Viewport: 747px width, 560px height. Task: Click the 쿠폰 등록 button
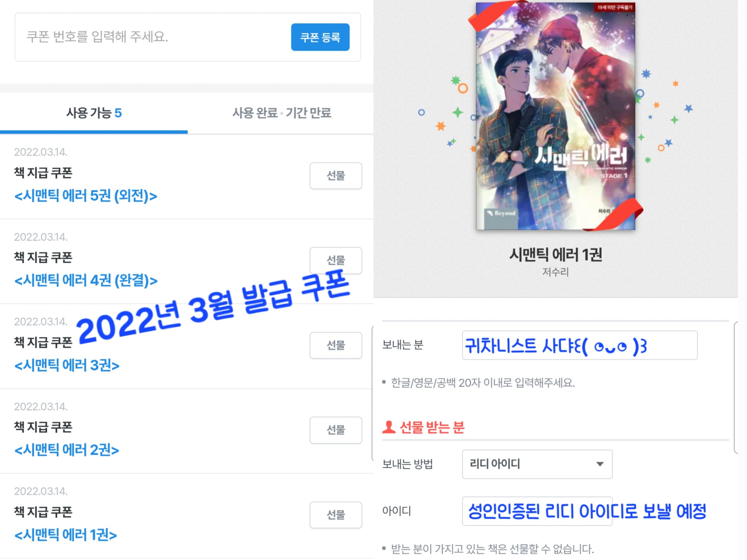(320, 37)
